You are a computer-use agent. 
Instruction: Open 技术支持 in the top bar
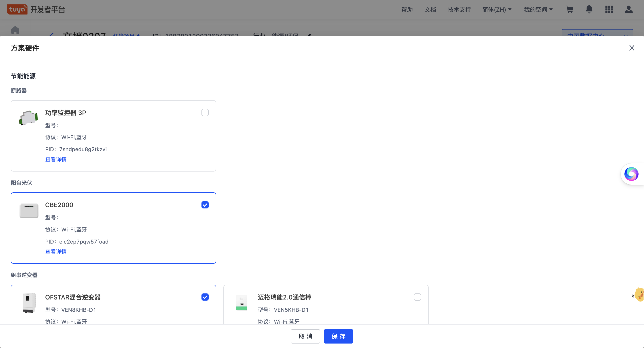pyautogui.click(x=459, y=9)
